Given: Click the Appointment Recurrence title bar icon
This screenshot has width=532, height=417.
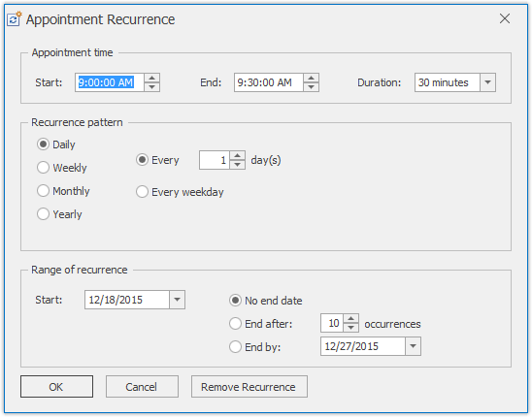Looking at the screenshot, I should (x=14, y=19).
